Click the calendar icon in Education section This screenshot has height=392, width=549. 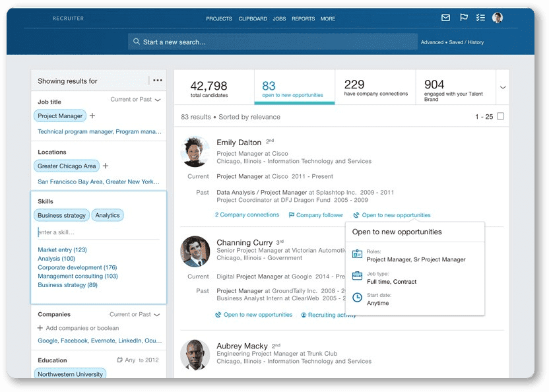click(119, 360)
